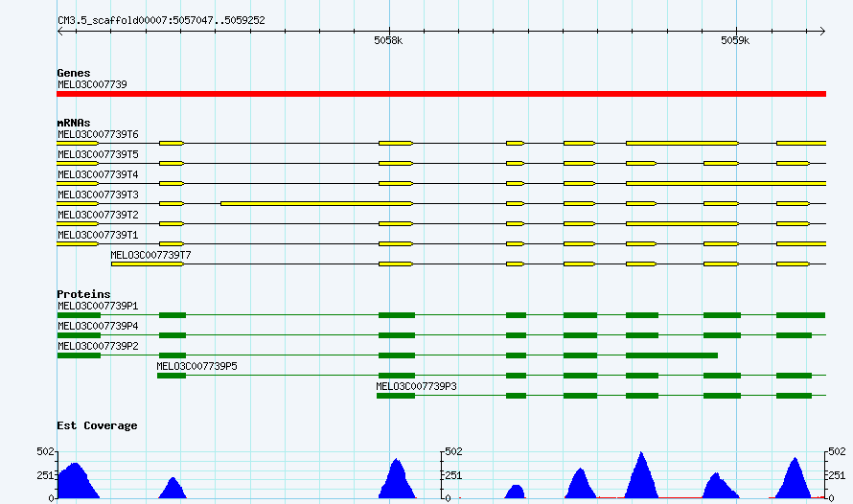
Task: Click the left arrow end of ruler
Action: 60,32
